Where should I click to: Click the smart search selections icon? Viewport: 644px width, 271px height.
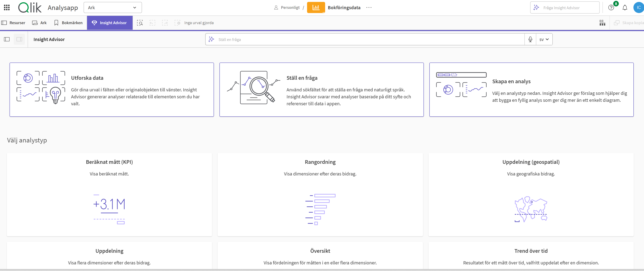140,23
